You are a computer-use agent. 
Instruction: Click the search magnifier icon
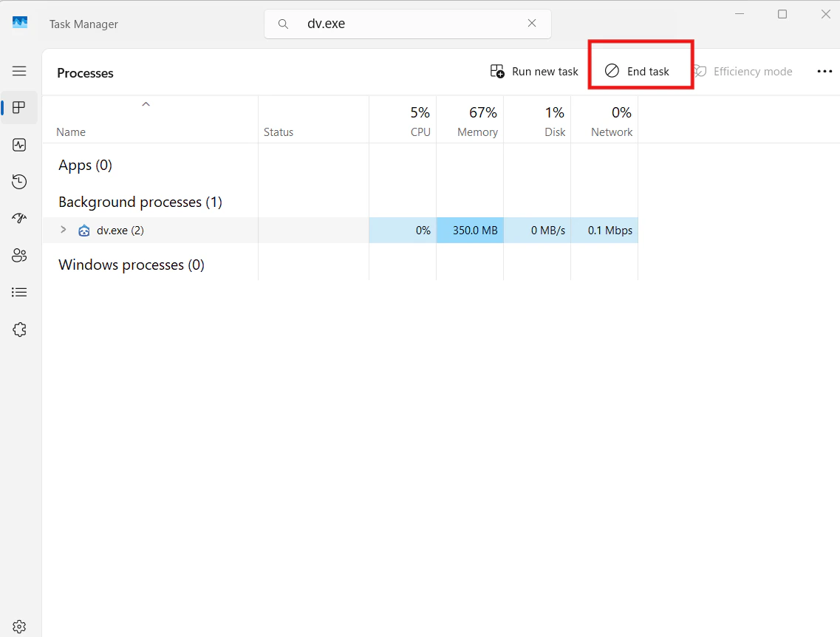(x=284, y=24)
